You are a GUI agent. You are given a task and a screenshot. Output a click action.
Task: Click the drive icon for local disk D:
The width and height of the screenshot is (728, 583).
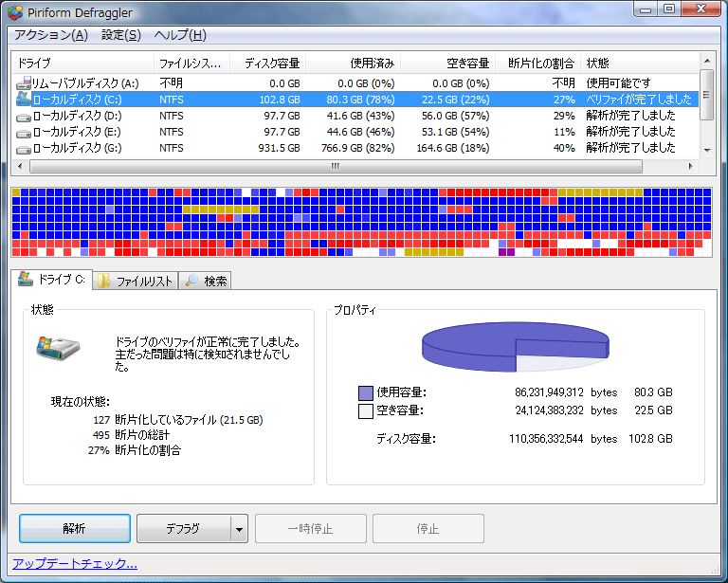click(x=23, y=118)
